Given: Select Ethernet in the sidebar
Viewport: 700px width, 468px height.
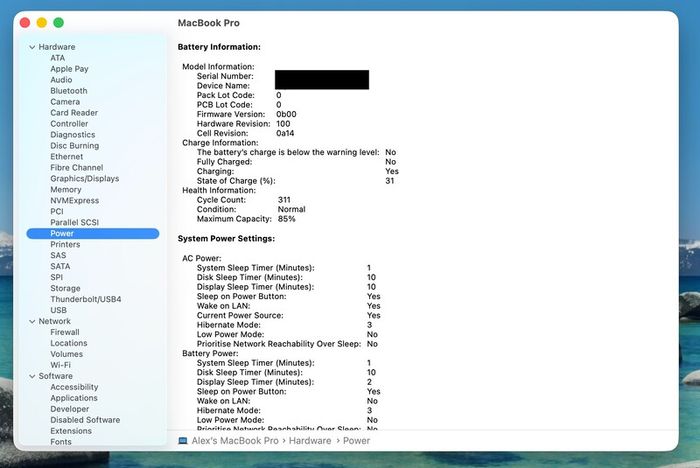Looking at the screenshot, I should tap(67, 157).
